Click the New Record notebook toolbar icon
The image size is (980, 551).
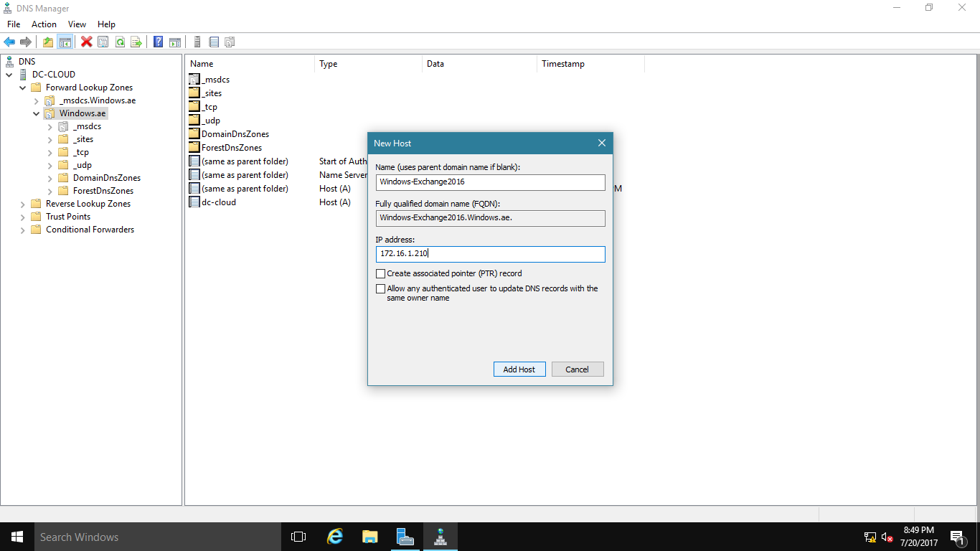[x=214, y=42]
